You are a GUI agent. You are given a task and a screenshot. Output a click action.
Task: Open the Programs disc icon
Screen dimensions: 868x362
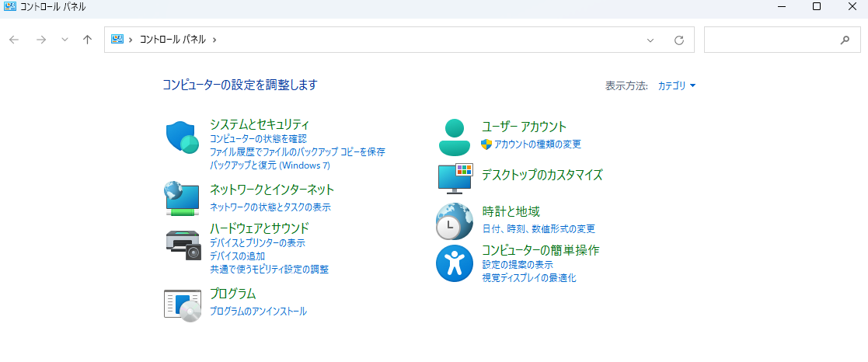click(183, 305)
